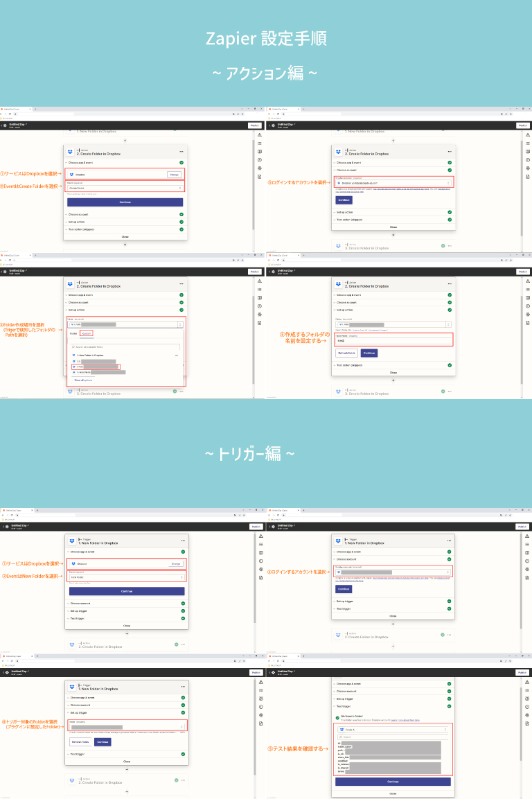The image size is (532, 799).
Task: Click wide Continue button in action app-event screenshot
Action: pyautogui.click(x=125, y=202)
